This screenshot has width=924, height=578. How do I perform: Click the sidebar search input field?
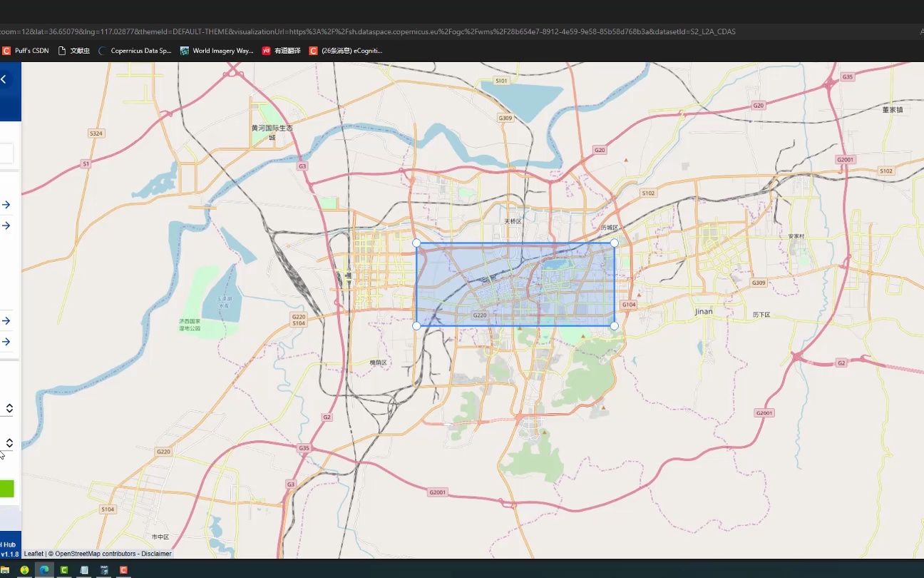pyautogui.click(x=6, y=153)
